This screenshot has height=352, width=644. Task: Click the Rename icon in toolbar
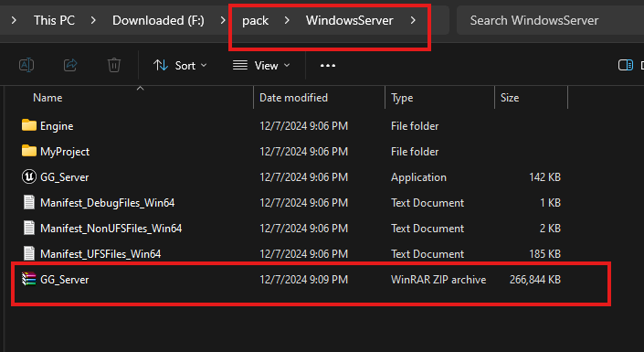(26, 65)
